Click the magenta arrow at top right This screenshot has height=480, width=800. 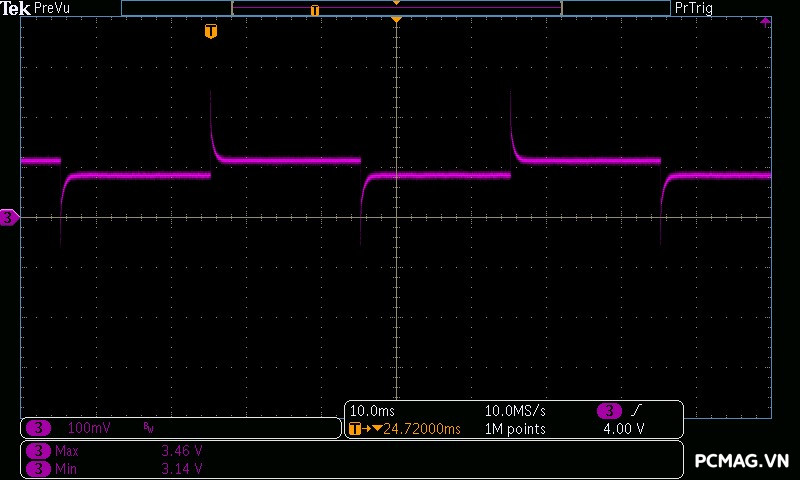click(x=765, y=21)
